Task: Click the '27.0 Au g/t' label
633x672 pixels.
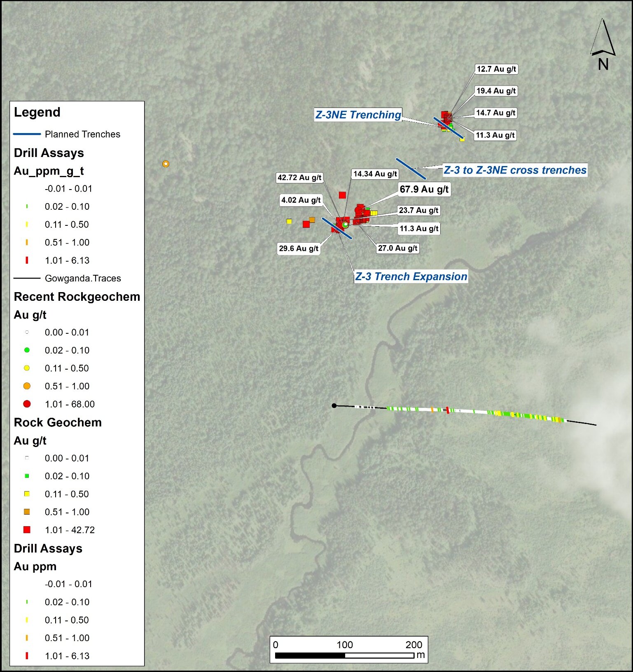Action: (398, 248)
